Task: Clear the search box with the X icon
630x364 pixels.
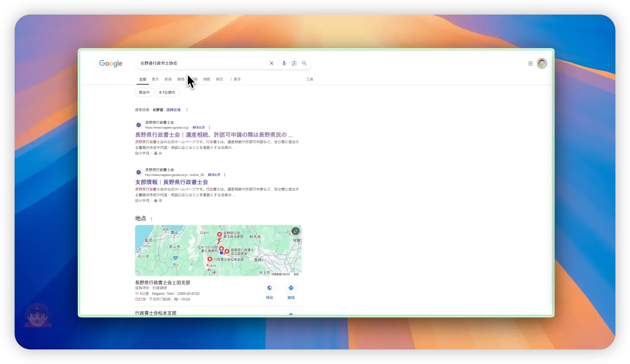Action: pyautogui.click(x=271, y=63)
